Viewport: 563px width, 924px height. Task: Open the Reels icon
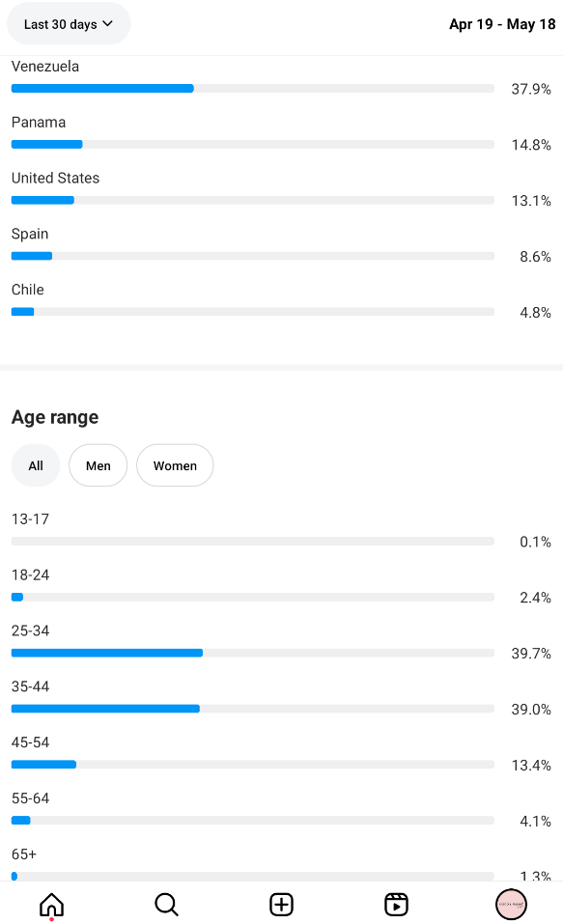(396, 905)
